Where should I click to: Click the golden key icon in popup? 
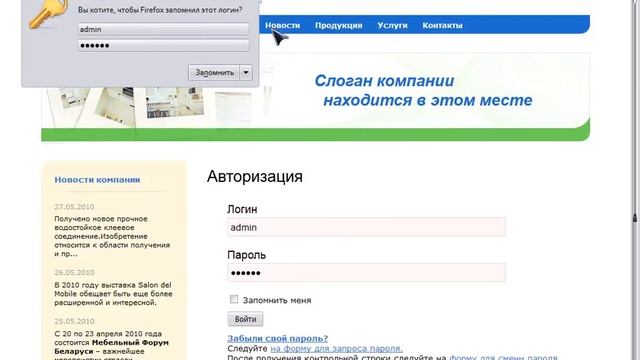(47, 14)
